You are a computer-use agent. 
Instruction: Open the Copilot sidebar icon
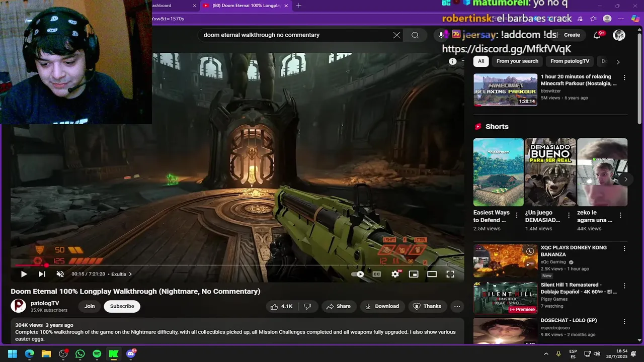coord(635,19)
